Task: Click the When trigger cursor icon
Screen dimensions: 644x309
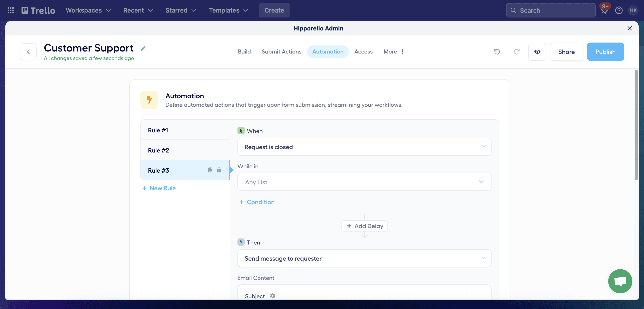Action: tap(241, 131)
